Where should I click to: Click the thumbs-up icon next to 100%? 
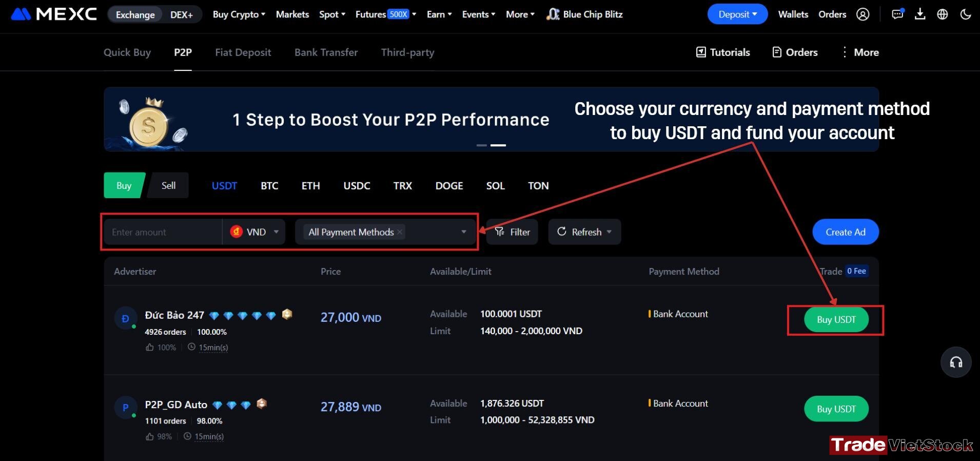tap(149, 348)
